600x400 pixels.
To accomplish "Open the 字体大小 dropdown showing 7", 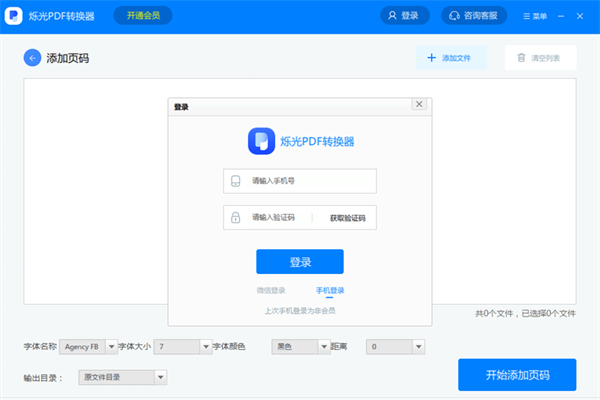I will point(206,346).
